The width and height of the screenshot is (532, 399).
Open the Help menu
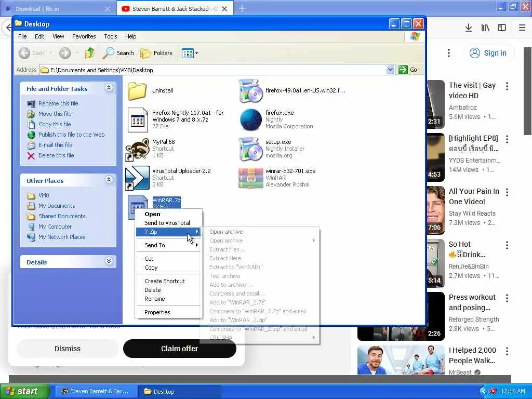pyautogui.click(x=130, y=36)
